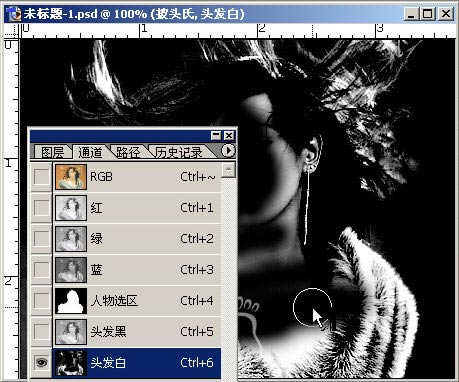
Task: Open the 历史记录 (History) tab
Action: tap(179, 152)
